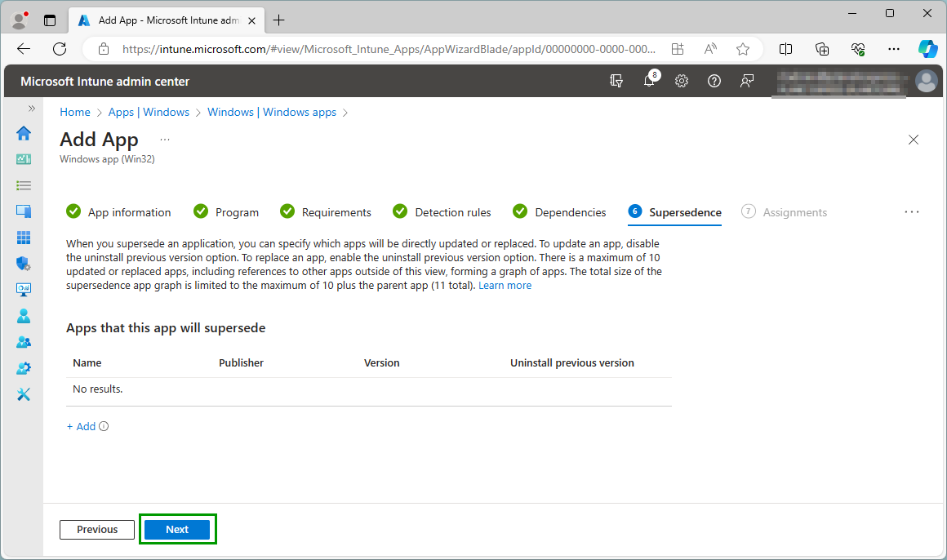Open the Add App more options ellipsis

[x=165, y=140]
